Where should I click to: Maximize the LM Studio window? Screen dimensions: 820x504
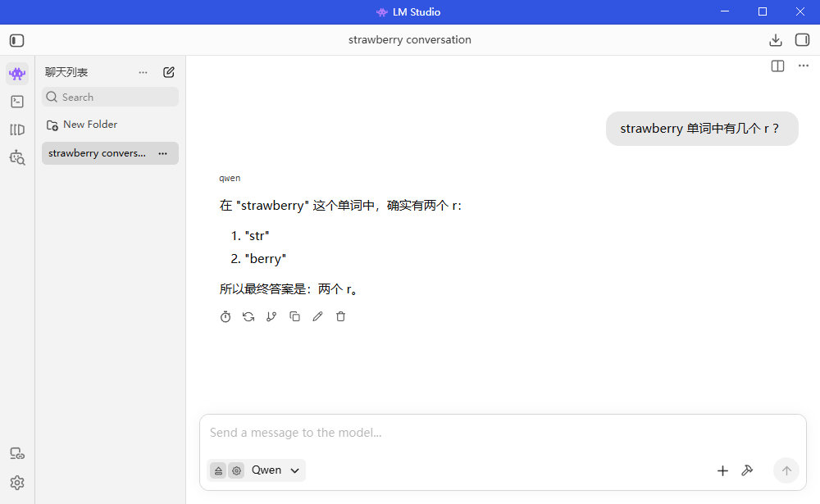[763, 11]
